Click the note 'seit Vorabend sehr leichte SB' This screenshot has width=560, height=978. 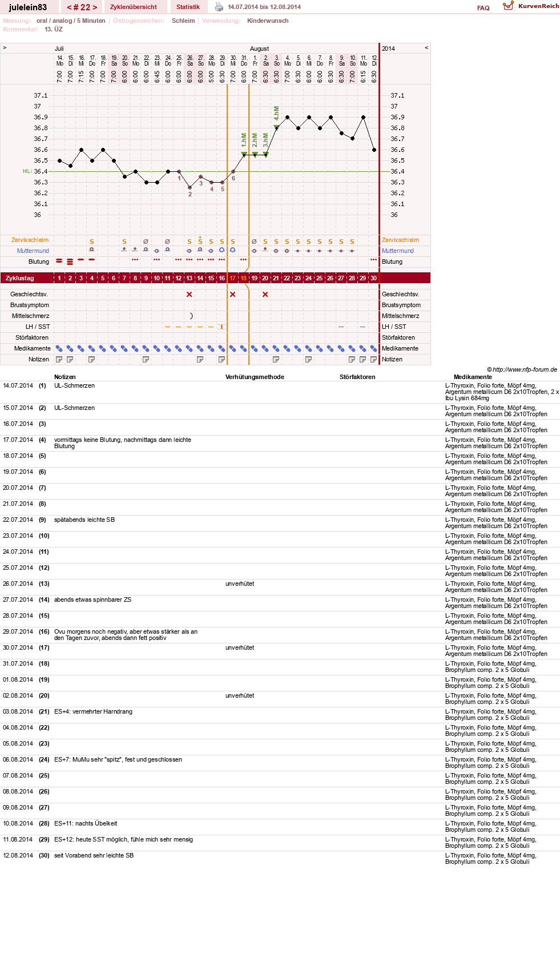94,855
